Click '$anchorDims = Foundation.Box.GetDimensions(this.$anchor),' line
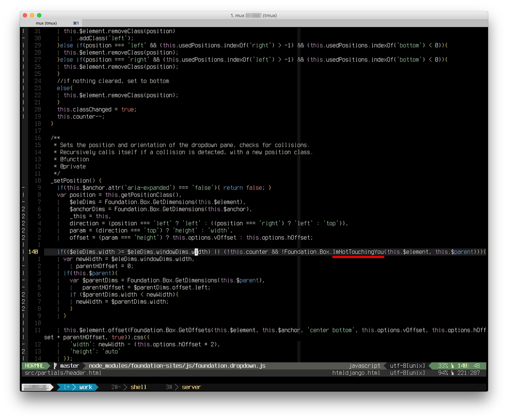Screen dimensions: 508x420 [x=161, y=209]
